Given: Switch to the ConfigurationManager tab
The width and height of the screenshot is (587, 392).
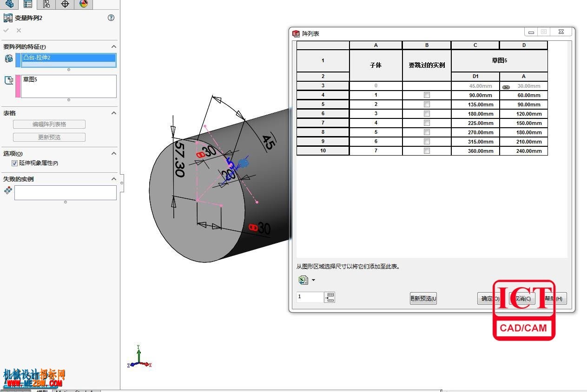Looking at the screenshot, I should [x=46, y=4].
